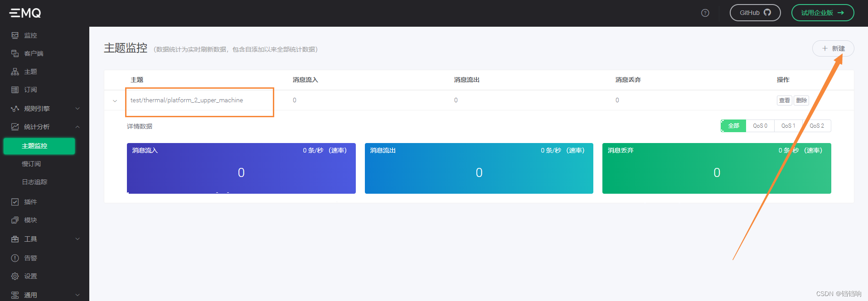Click the 操作 column header
Screen dimensions: 868x301
pos(783,80)
